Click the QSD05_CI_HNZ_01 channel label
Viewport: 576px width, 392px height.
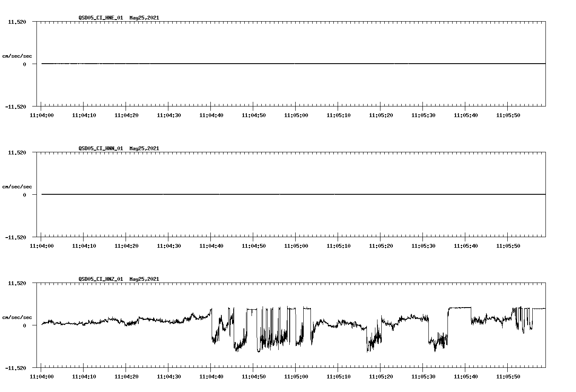[101, 279]
